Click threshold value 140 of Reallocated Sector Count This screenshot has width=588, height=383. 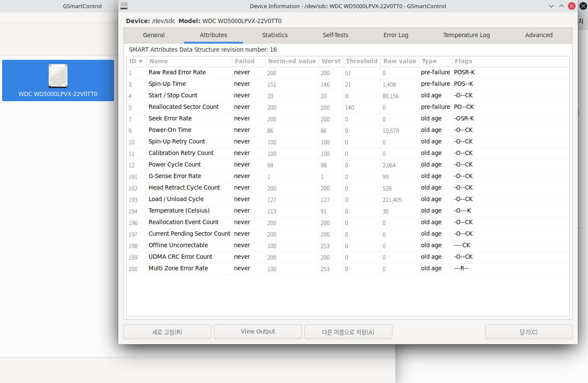[350, 108]
